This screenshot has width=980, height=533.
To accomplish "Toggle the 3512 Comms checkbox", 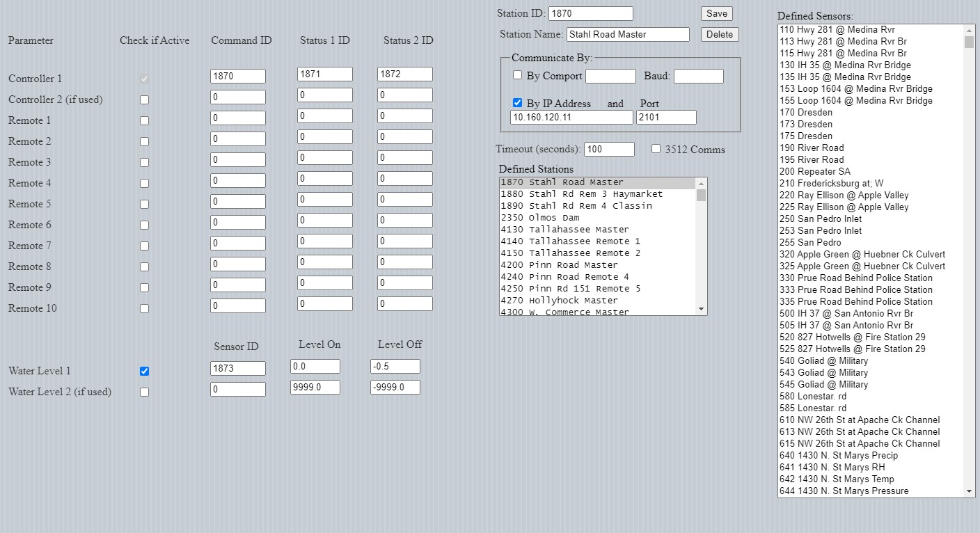I will click(656, 149).
